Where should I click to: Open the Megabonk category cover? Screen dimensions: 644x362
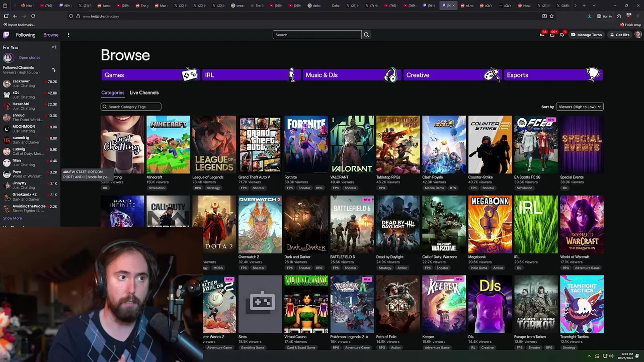pyautogui.click(x=490, y=225)
